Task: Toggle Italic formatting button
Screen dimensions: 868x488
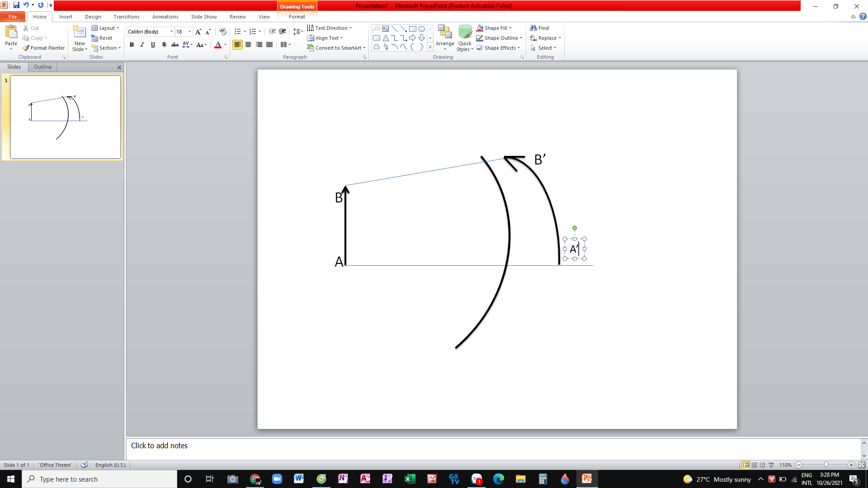Action: tap(142, 45)
